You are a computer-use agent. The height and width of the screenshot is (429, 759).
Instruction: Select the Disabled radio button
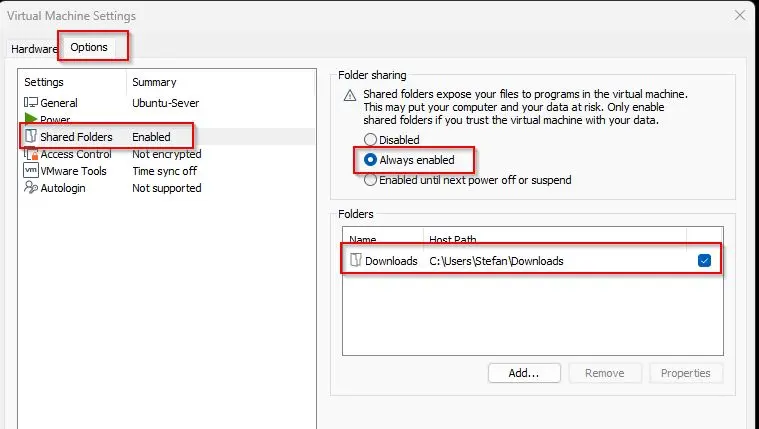[371, 140]
